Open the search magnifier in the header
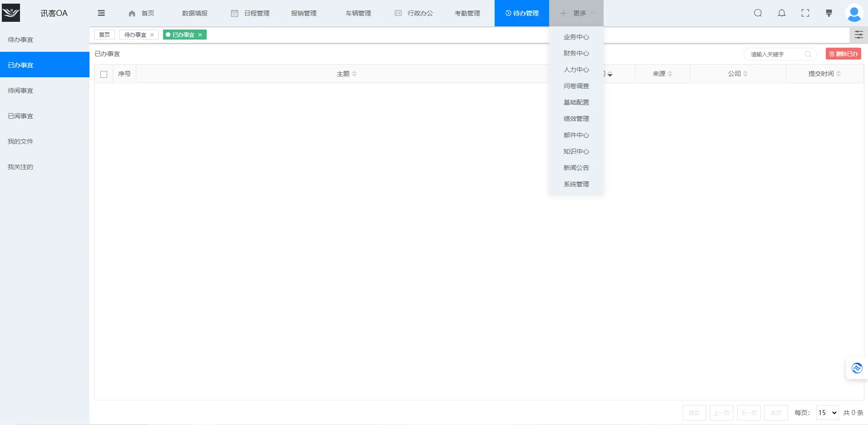The image size is (868, 425). click(x=758, y=13)
